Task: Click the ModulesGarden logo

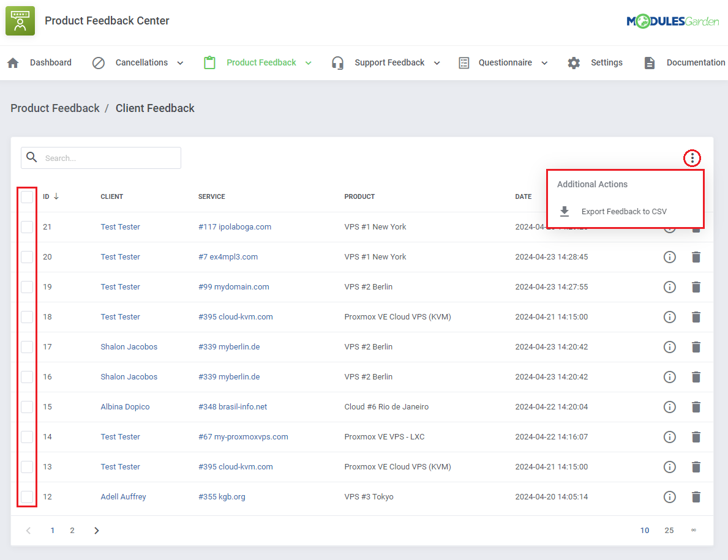Action: [x=672, y=21]
